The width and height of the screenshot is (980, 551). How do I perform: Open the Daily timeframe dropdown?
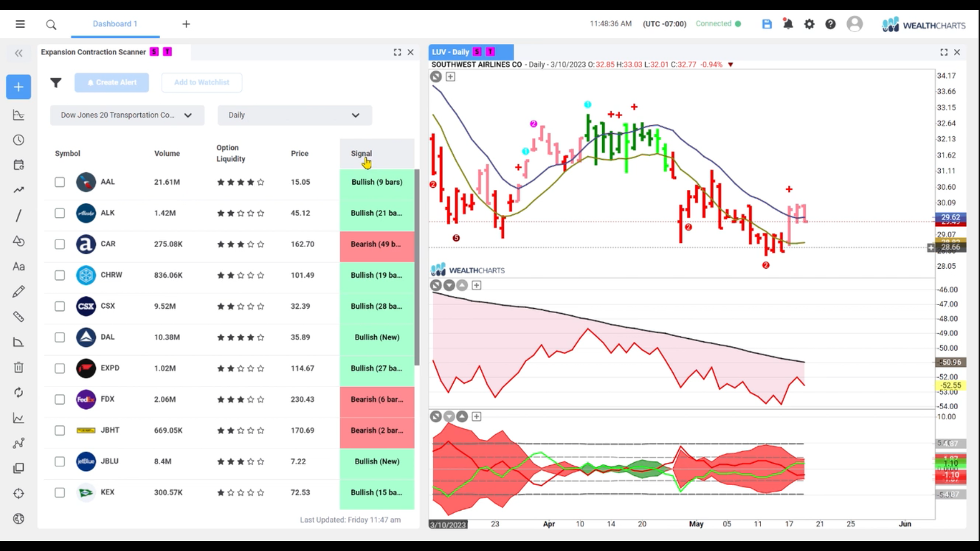click(x=295, y=115)
